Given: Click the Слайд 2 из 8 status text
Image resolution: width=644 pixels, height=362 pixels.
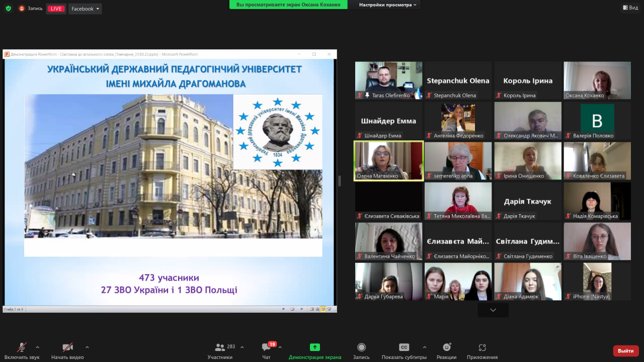Looking at the screenshot, I should coord(14,309).
